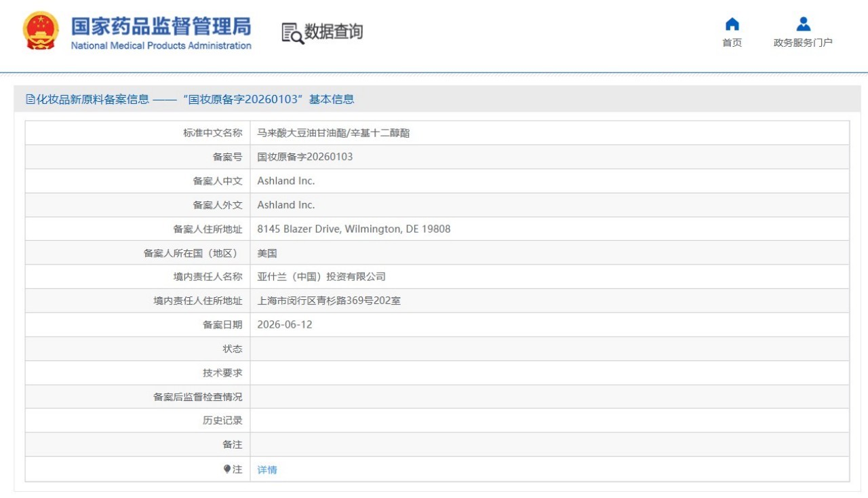The image size is (868, 498).
Task: Click the 备案日期 label
Action: [x=222, y=325]
